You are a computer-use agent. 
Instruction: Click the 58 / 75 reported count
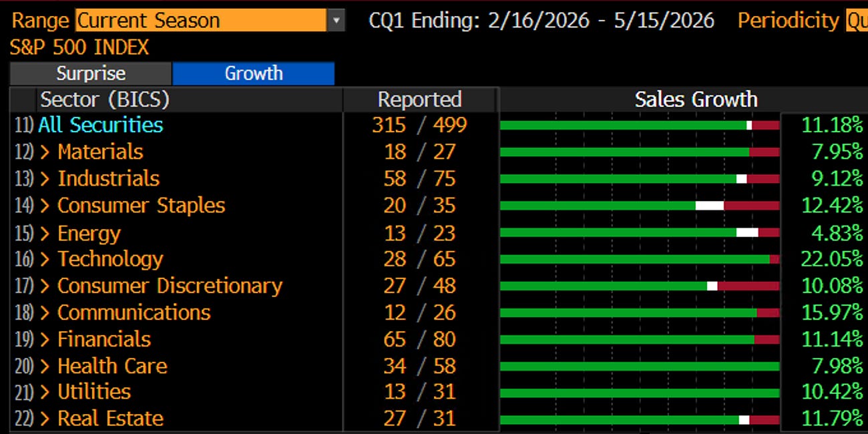point(420,178)
